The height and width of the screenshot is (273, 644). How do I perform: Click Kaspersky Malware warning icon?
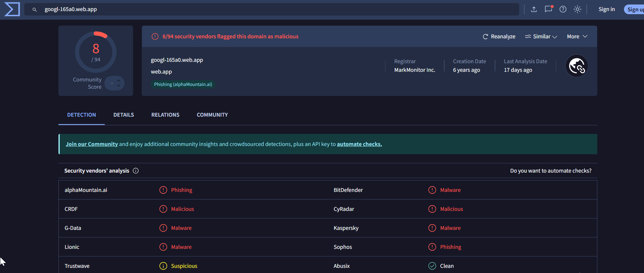pos(432,228)
